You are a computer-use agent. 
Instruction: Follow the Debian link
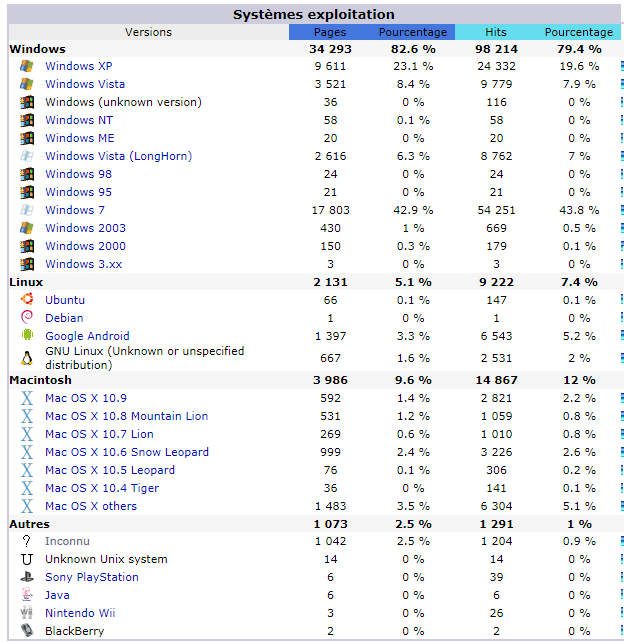(64, 318)
